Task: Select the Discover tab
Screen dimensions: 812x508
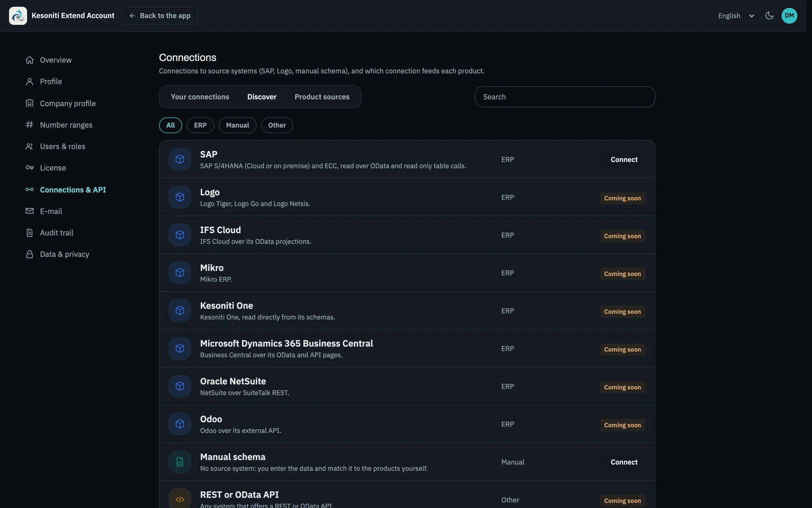Action: [262, 97]
